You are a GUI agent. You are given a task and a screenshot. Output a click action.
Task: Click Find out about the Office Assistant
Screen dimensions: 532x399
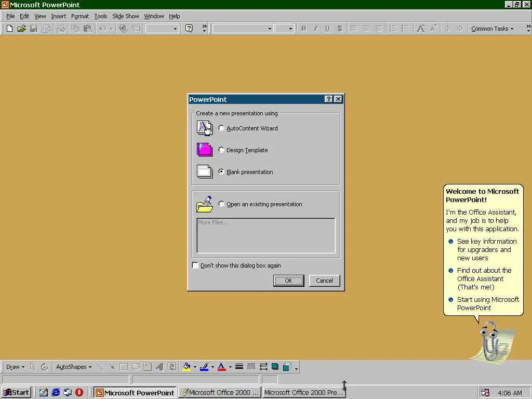[x=484, y=278]
